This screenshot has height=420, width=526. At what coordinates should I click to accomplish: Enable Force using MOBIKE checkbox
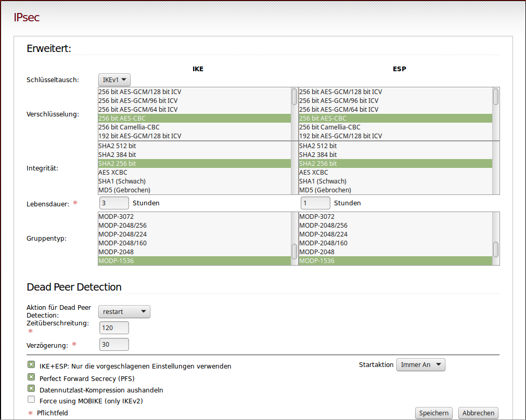31,400
